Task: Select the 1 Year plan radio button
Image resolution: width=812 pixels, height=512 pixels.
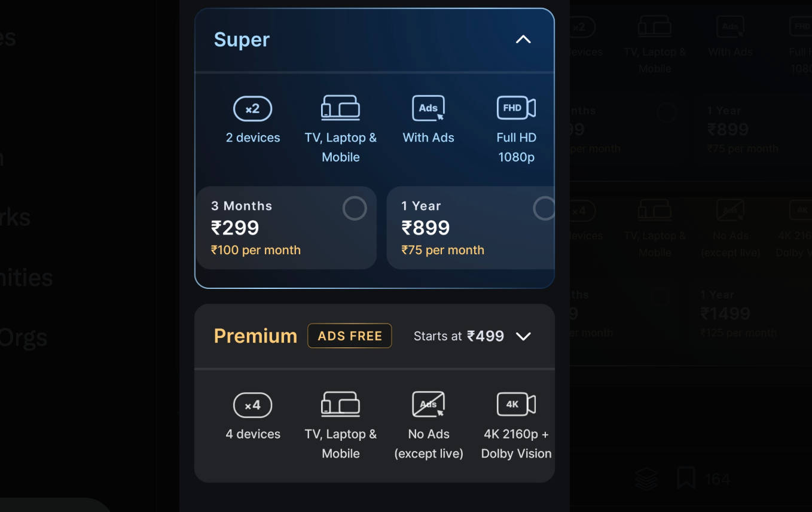Action: (544, 209)
